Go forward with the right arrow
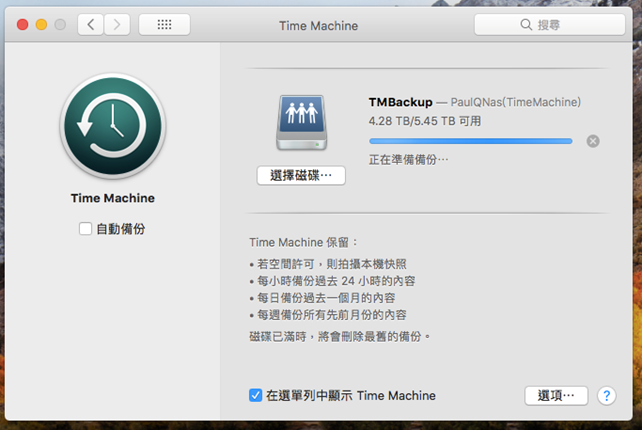The height and width of the screenshot is (430, 642). point(117,25)
